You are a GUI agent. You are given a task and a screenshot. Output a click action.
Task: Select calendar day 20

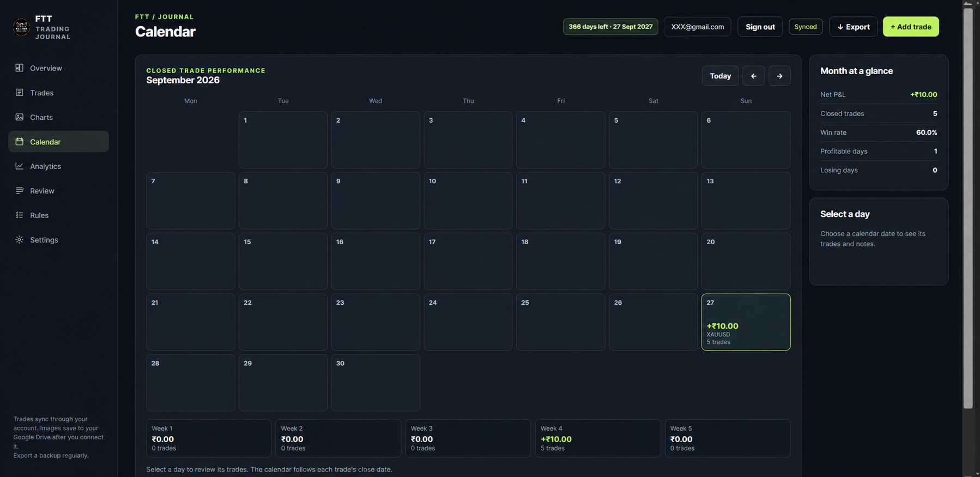tap(746, 262)
